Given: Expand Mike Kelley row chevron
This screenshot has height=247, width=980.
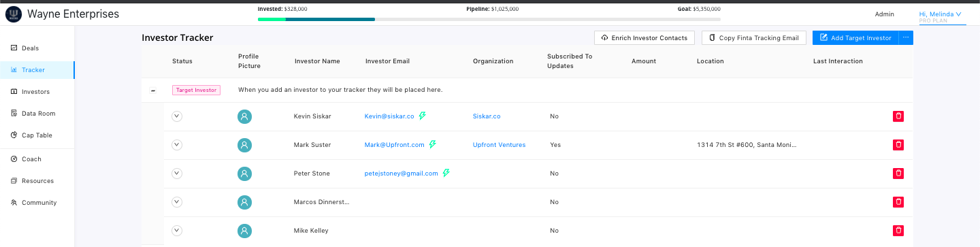Looking at the screenshot, I should (177, 230).
